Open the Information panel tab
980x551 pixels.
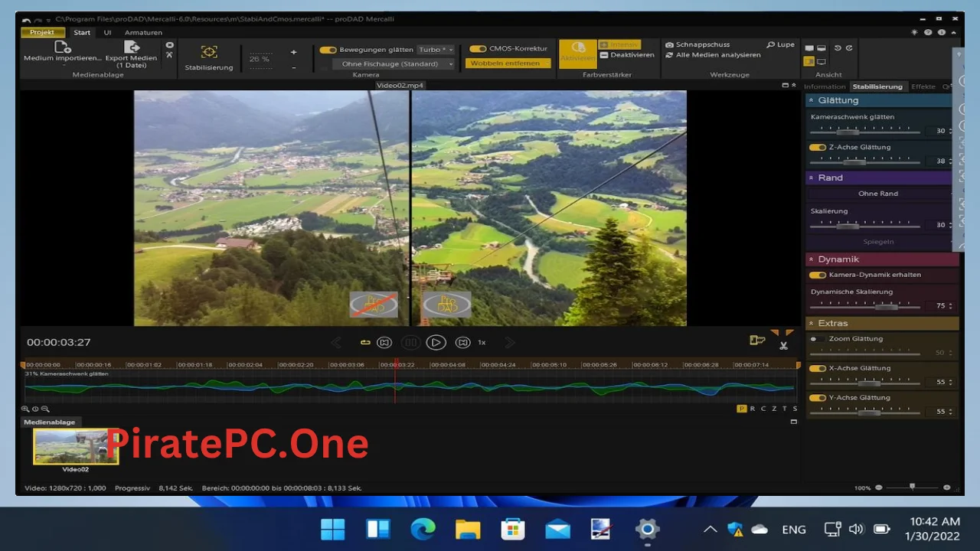coord(825,86)
